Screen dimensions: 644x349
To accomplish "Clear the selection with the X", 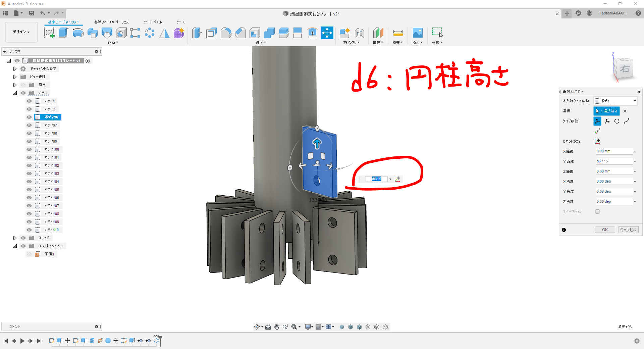I will (625, 111).
